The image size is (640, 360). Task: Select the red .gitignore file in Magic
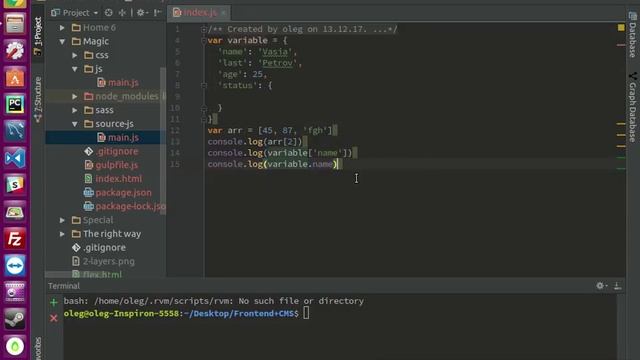116,151
